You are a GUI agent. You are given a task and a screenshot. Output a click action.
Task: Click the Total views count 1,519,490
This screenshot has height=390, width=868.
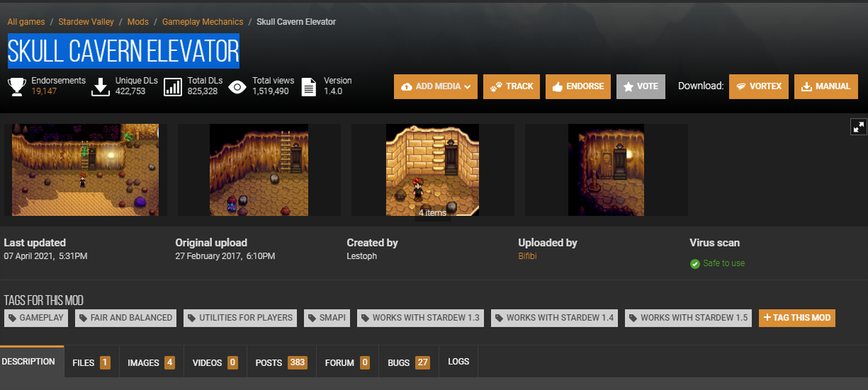(x=271, y=91)
